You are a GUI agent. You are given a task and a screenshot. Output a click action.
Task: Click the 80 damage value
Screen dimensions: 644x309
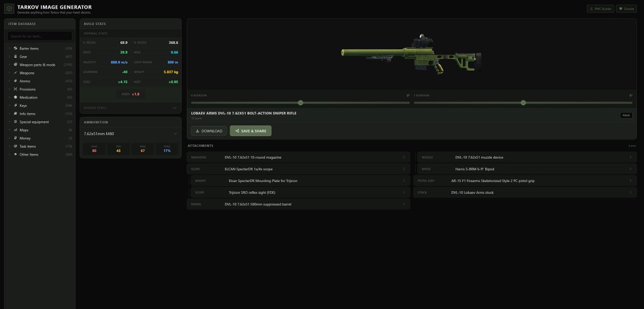[94, 151]
